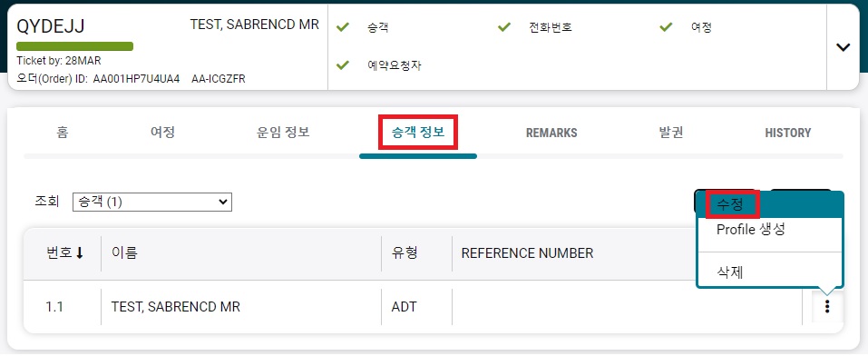Click the green progress bar under QYDEJJ
This screenshot has width=868, height=356.
click(74, 46)
